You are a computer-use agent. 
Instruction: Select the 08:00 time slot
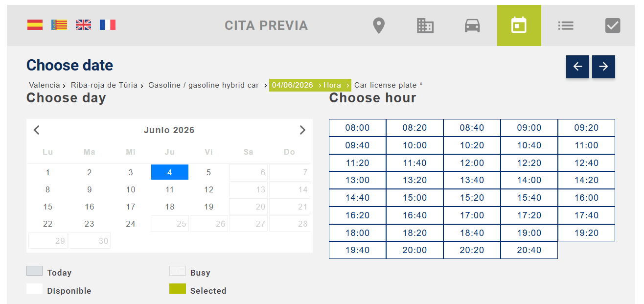coord(357,127)
